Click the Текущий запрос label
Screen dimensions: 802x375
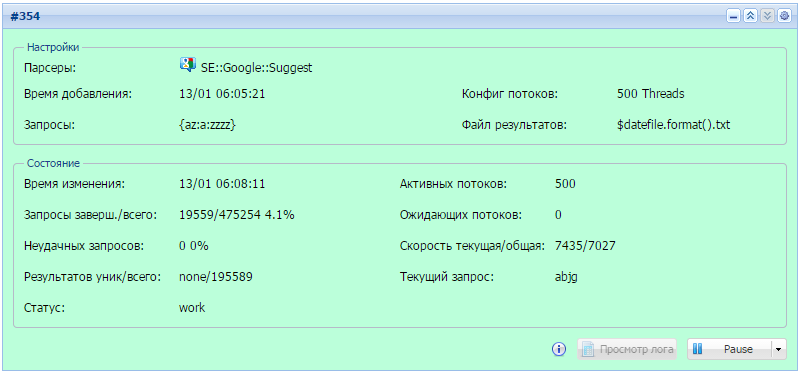click(x=447, y=277)
